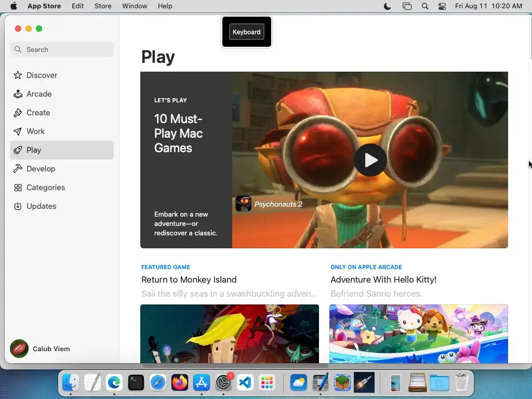Open the Develop section

[x=62, y=169]
